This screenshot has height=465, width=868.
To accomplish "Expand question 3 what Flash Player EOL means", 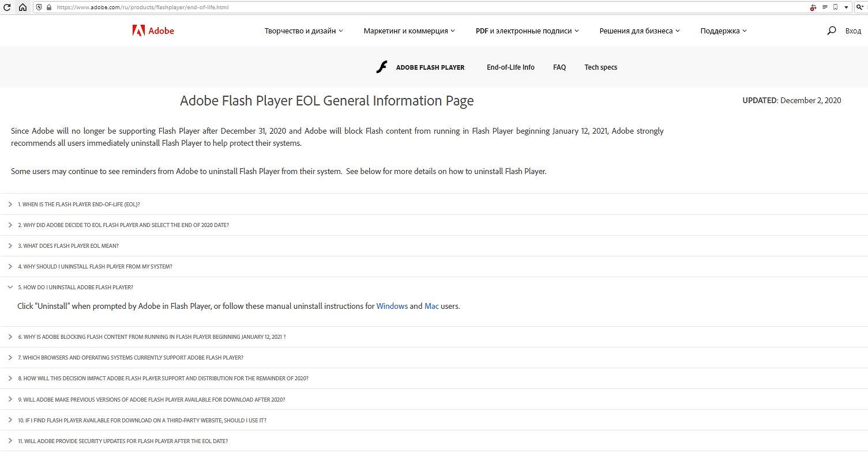I will click(x=434, y=245).
